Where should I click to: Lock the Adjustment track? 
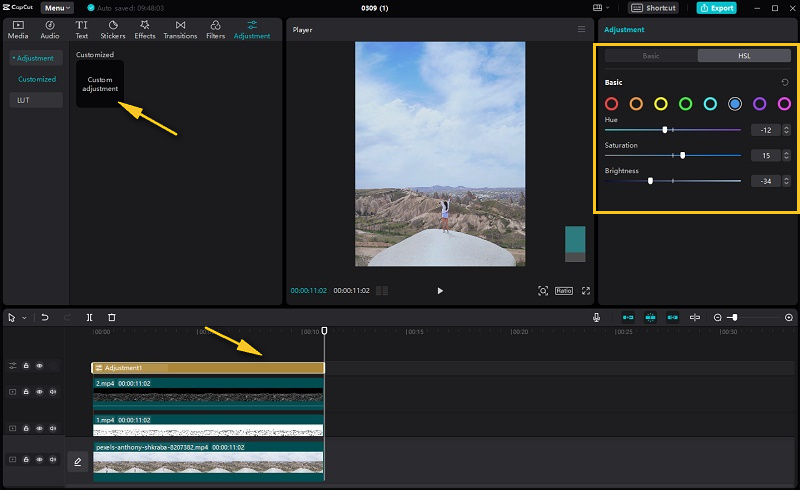[26, 366]
